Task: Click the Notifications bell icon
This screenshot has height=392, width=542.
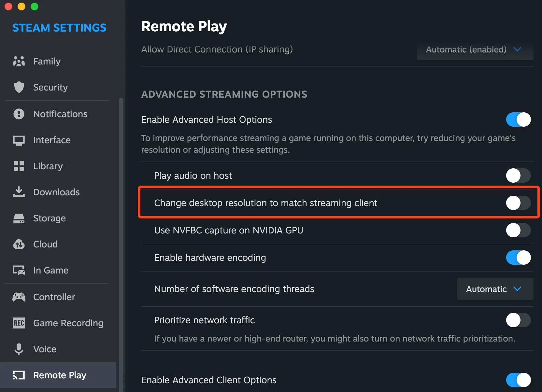Action: (x=19, y=114)
